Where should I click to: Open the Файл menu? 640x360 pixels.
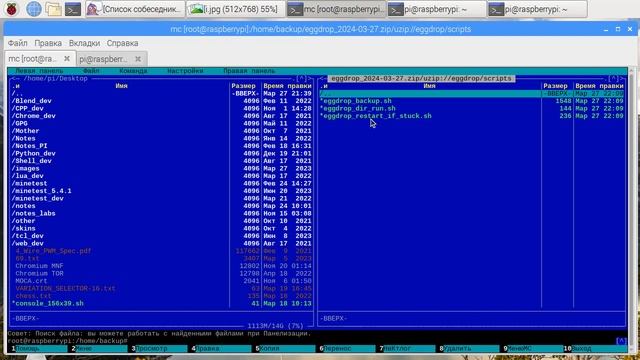18,43
